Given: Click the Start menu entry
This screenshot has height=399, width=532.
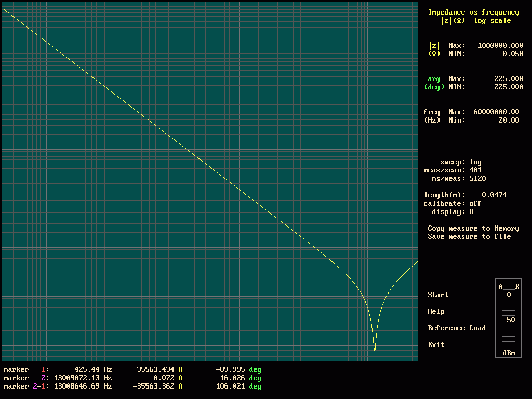Looking at the screenshot, I should (x=437, y=295).
